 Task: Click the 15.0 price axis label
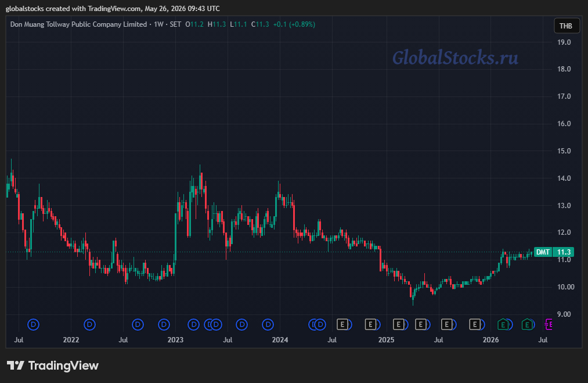(564, 151)
